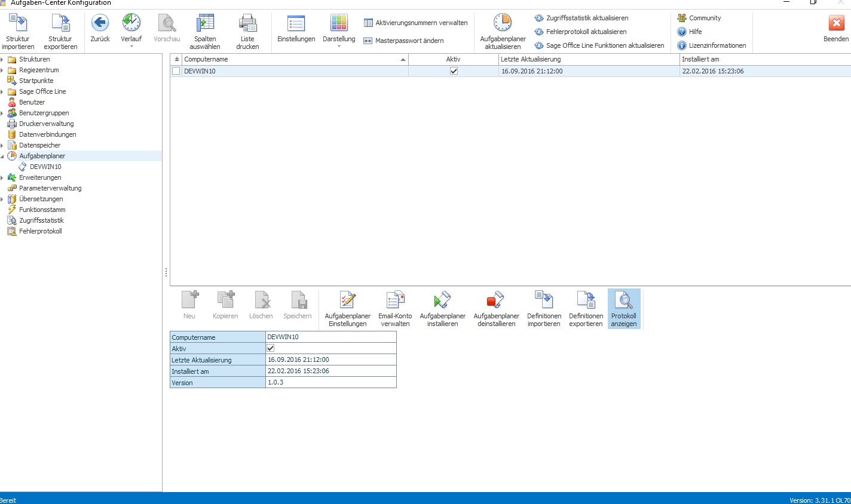Open the Verlauf history dropdown
The width and height of the screenshot is (851, 504).
131,30
